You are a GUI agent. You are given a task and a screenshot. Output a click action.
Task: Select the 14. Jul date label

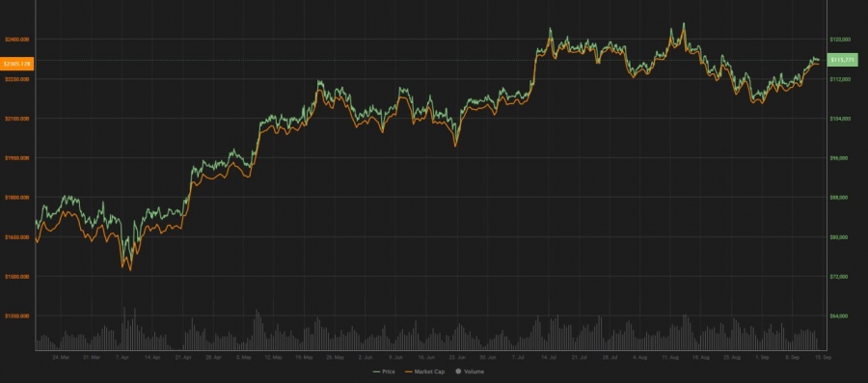pos(548,358)
